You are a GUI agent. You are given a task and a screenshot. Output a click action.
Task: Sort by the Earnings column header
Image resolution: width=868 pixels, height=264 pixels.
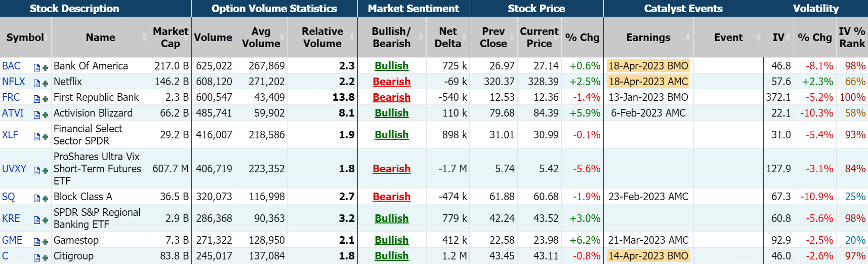(648, 37)
